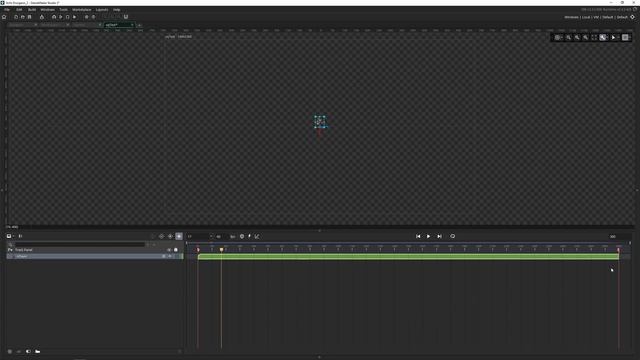This screenshot has width=640, height=360.
Task: Click the folder icon at panel bottom
Action: (38, 351)
